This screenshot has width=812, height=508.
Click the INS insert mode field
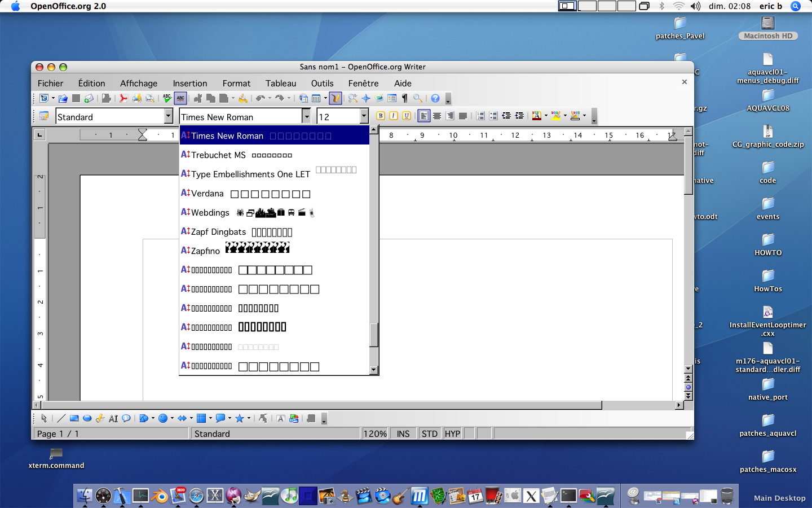point(403,433)
